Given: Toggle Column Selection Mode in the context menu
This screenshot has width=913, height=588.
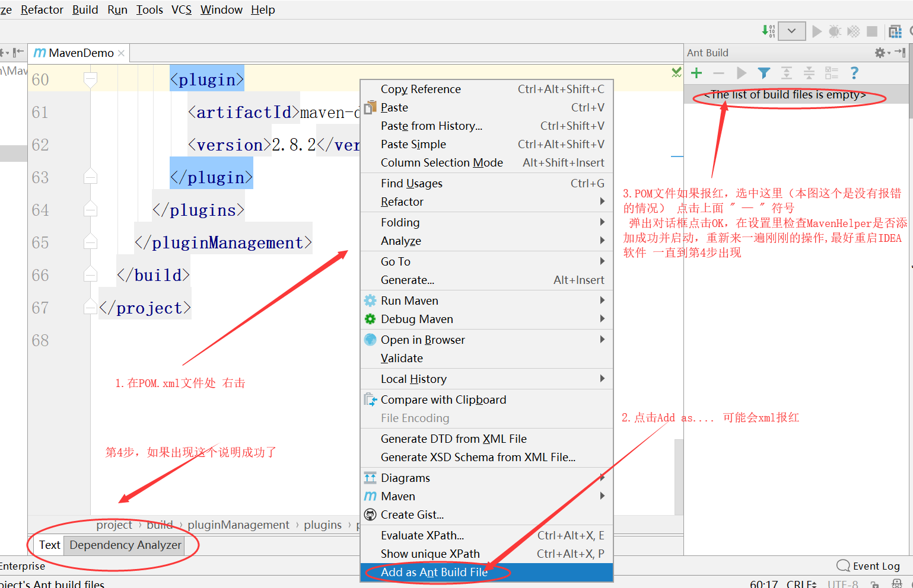Looking at the screenshot, I should coord(441,162).
